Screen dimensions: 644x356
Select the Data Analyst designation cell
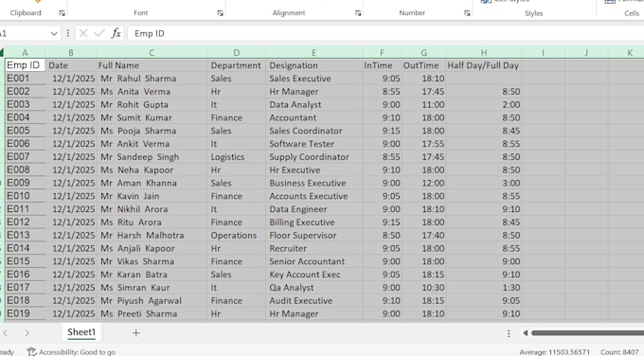(x=313, y=105)
